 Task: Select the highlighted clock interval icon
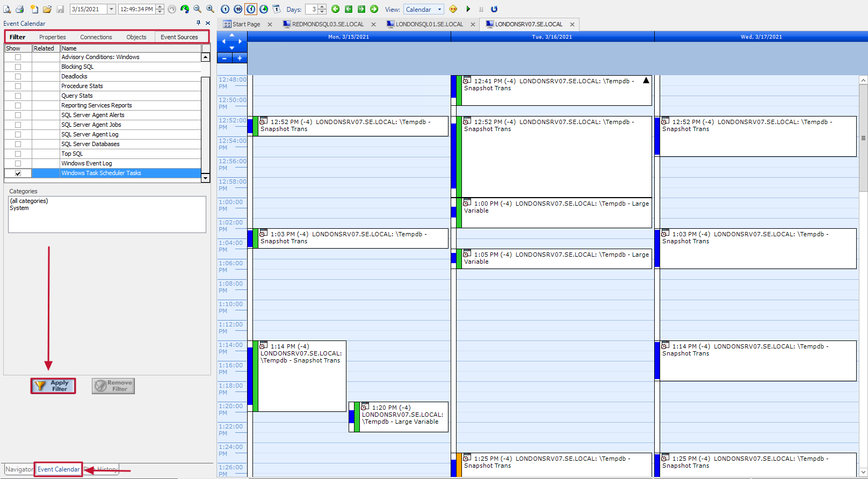(251, 9)
